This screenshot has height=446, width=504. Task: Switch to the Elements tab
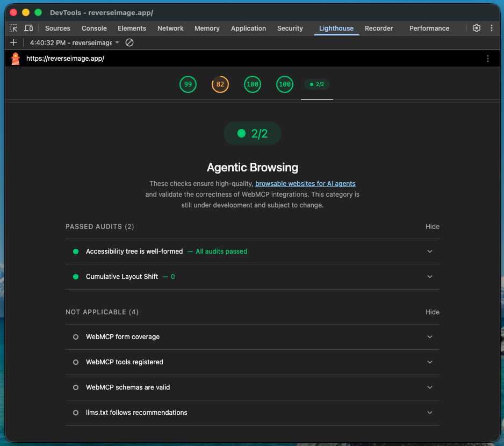(132, 28)
